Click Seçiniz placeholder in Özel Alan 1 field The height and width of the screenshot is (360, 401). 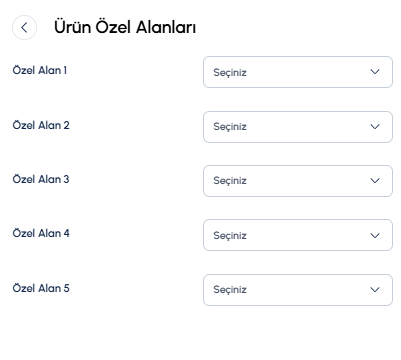point(230,73)
